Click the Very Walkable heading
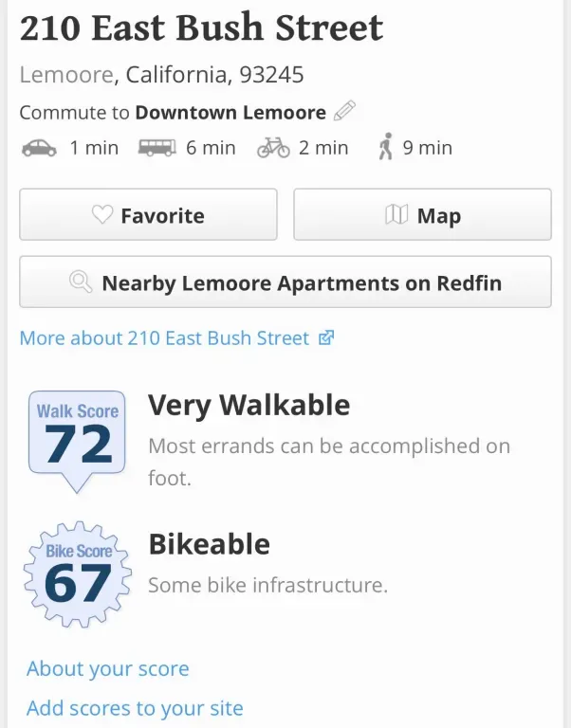The image size is (571, 728). point(249,406)
